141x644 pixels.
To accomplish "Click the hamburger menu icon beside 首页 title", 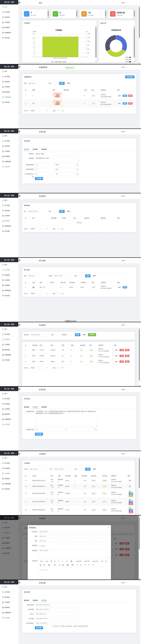I will (x=20, y=3).
